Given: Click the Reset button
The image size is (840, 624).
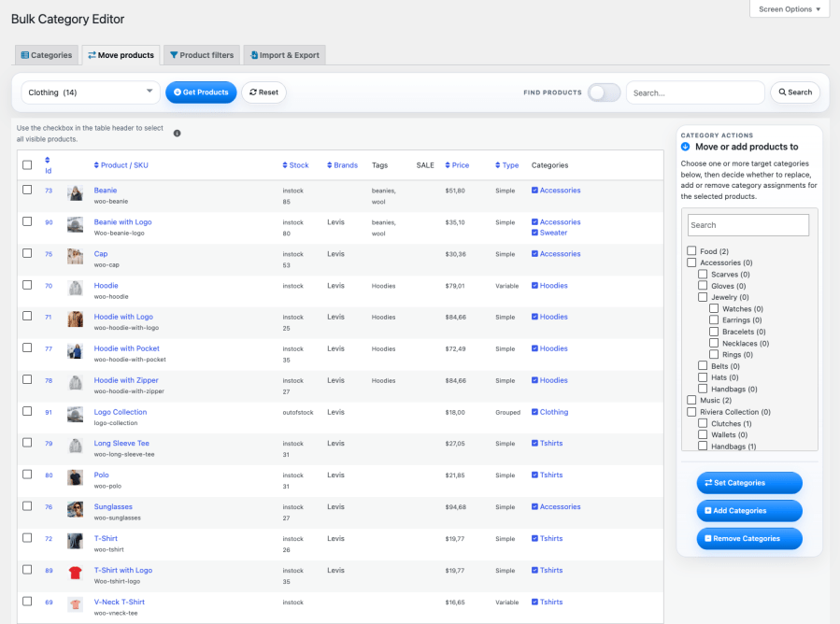Looking at the screenshot, I should (263, 92).
